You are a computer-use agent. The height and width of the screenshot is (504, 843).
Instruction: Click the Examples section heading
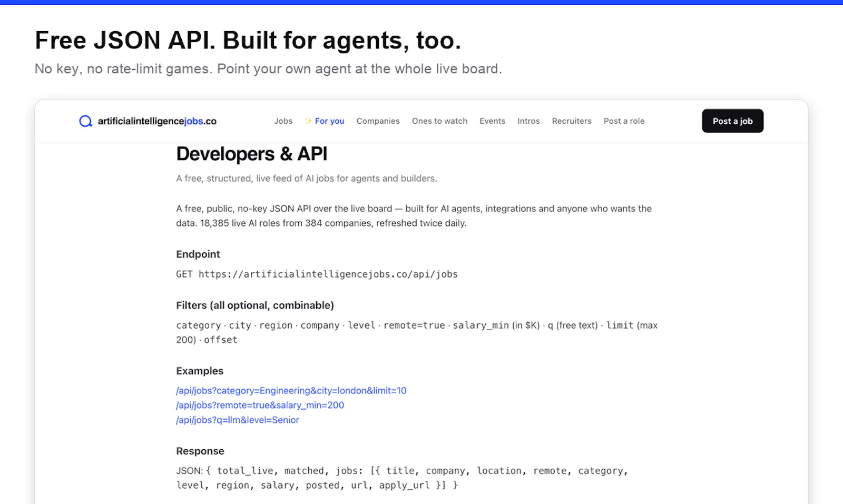(x=200, y=371)
